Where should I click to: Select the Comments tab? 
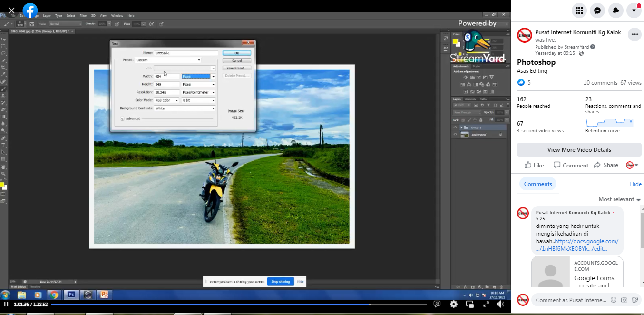(x=538, y=184)
